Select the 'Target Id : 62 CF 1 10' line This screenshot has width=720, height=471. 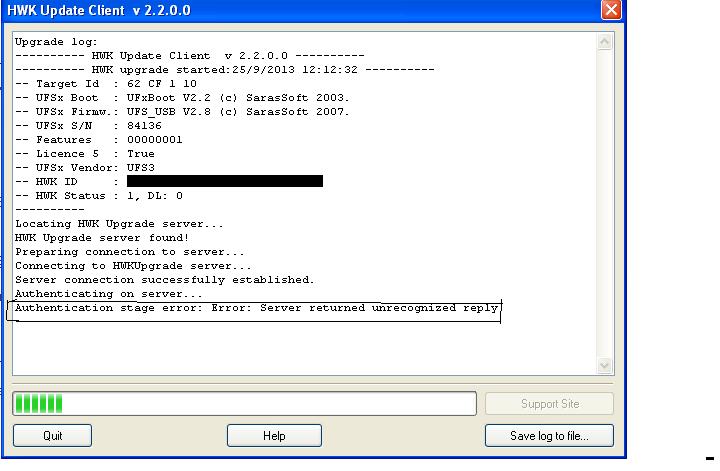point(106,84)
